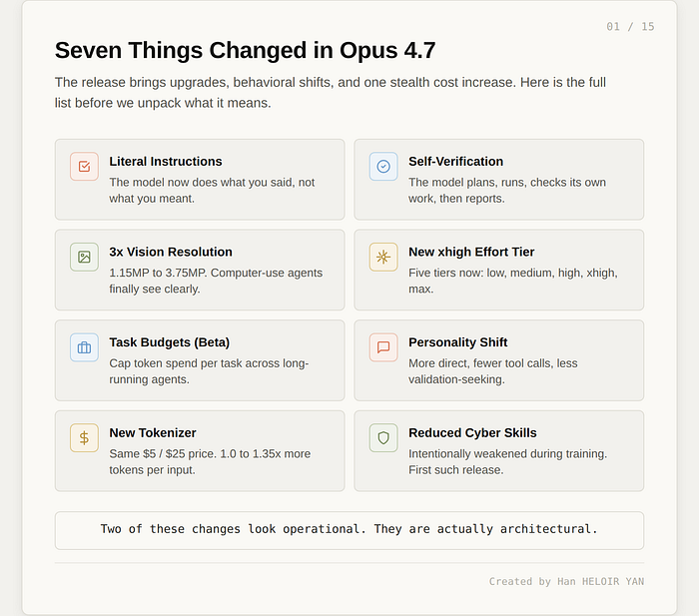This screenshot has height=616, width=699.
Task: Click the New Tokenizer dollar sign icon
Action: coord(84,437)
